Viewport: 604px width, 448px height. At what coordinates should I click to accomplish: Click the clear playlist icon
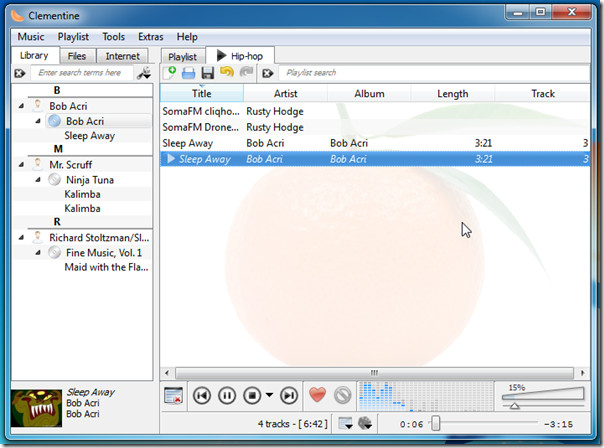[x=173, y=396]
